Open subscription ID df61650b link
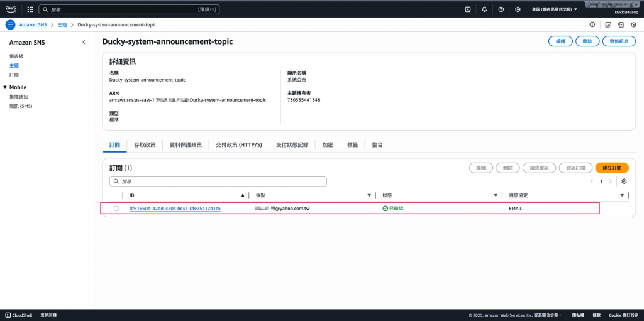This screenshot has width=644, height=321. click(175, 209)
